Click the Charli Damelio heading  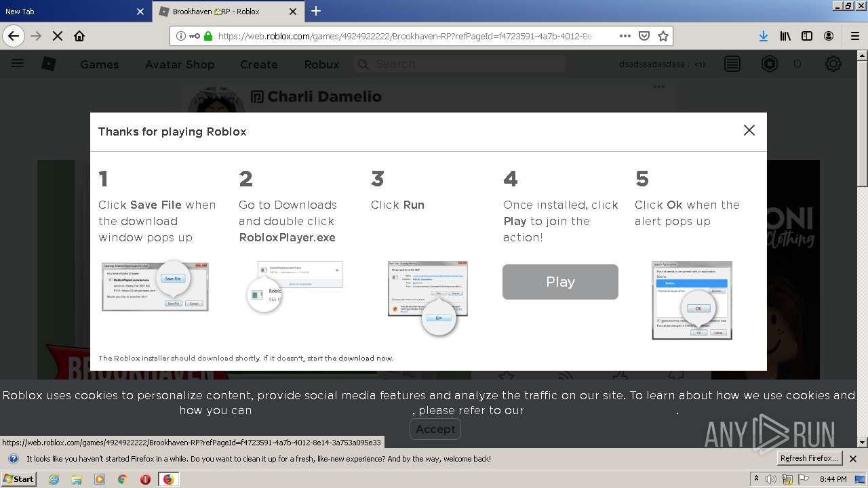coord(324,96)
